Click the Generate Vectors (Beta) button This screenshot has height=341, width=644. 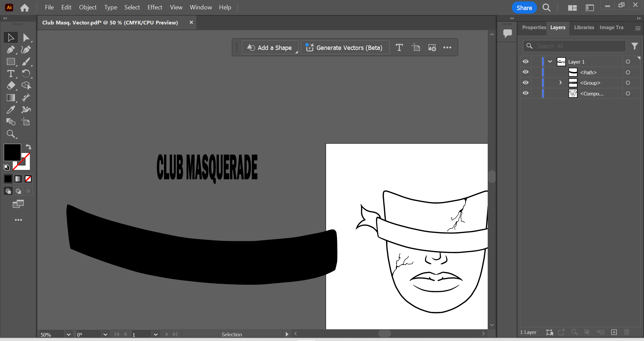coord(345,48)
